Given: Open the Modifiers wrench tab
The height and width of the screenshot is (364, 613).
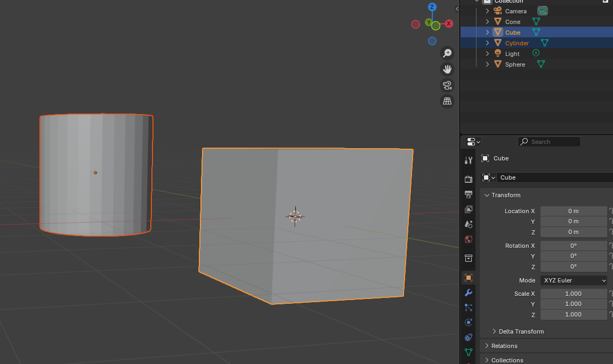Looking at the screenshot, I should pos(469,293).
